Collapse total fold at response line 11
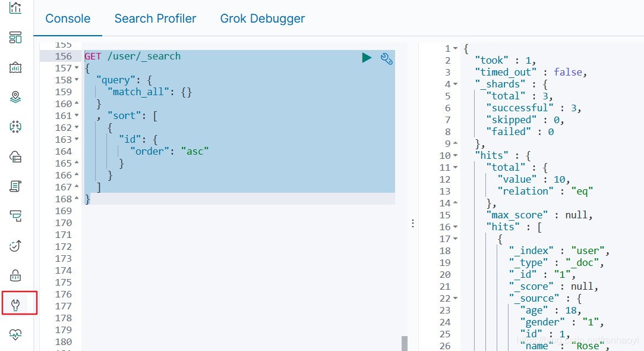The width and height of the screenshot is (644, 351). coord(456,168)
